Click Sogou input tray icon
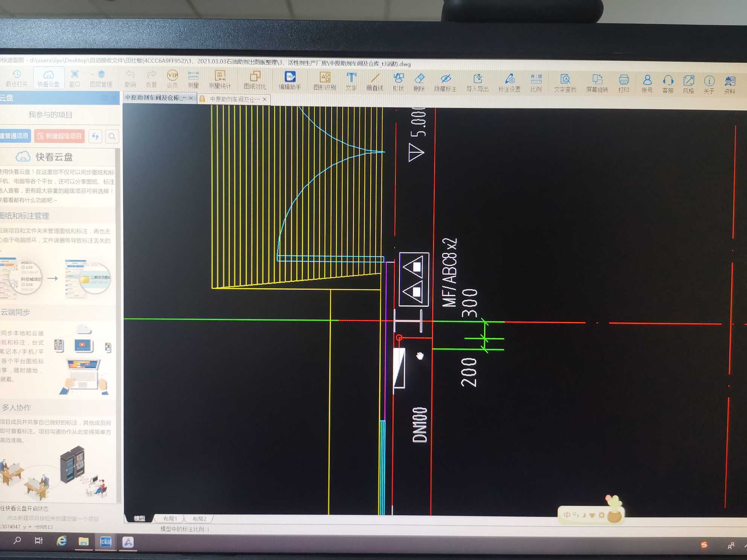Image resolution: width=747 pixels, height=560 pixels. 704,545
